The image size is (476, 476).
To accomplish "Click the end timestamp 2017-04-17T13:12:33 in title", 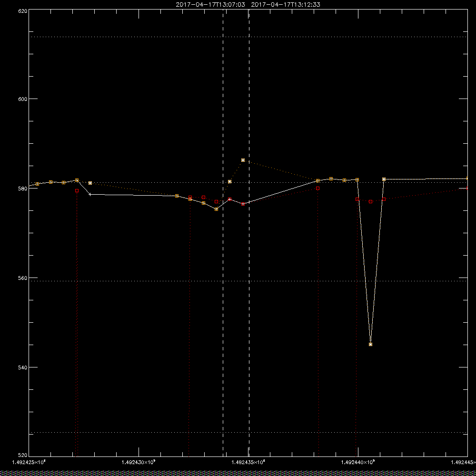I will coord(286,5).
